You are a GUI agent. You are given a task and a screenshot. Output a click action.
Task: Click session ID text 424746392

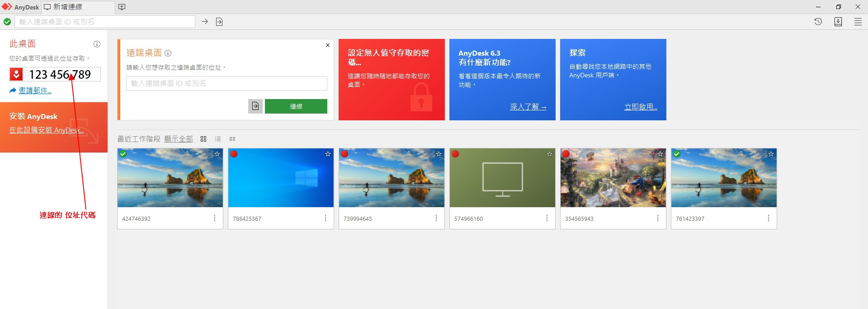[x=136, y=219]
